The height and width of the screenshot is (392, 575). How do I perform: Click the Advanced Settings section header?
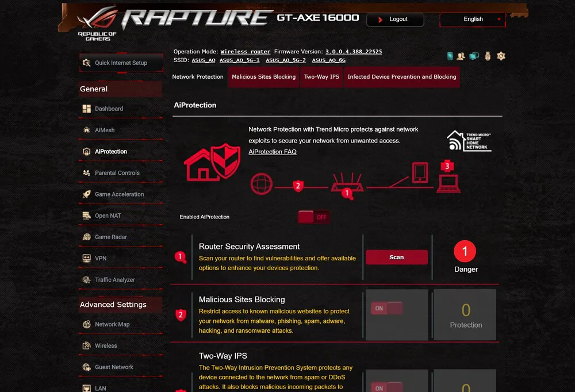(x=120, y=305)
